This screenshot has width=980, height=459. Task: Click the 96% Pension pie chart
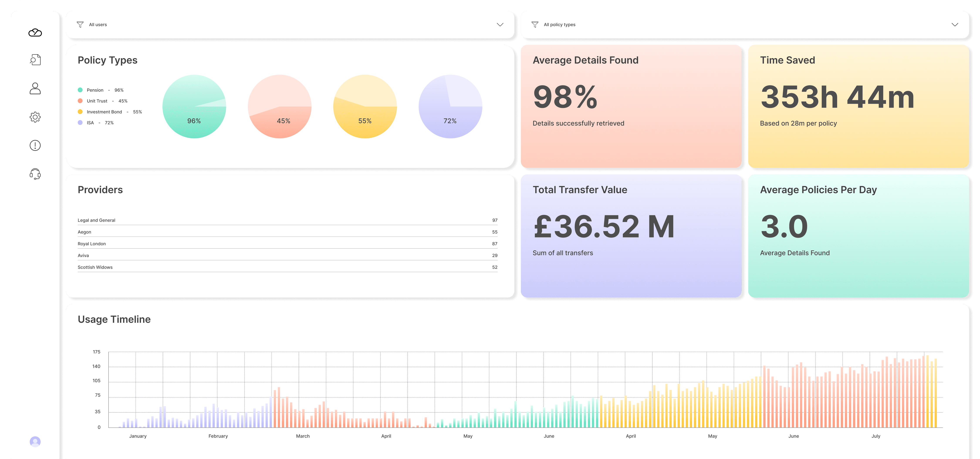[194, 106]
